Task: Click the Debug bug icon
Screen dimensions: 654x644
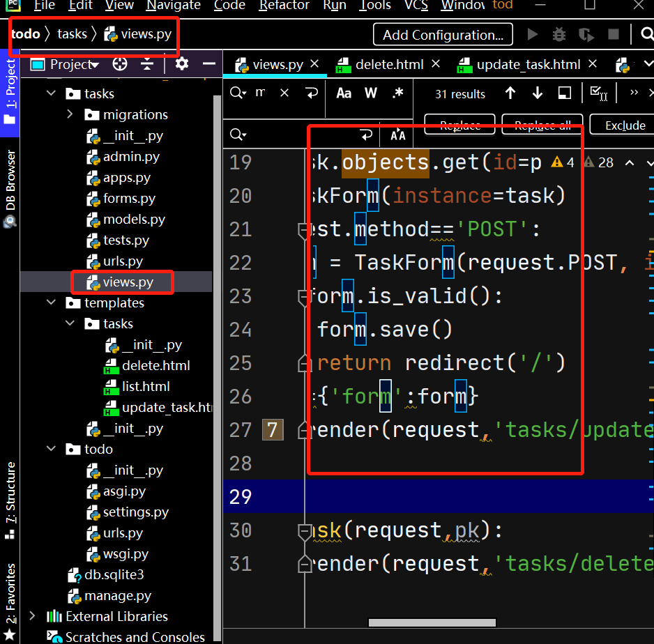Action: (559, 34)
